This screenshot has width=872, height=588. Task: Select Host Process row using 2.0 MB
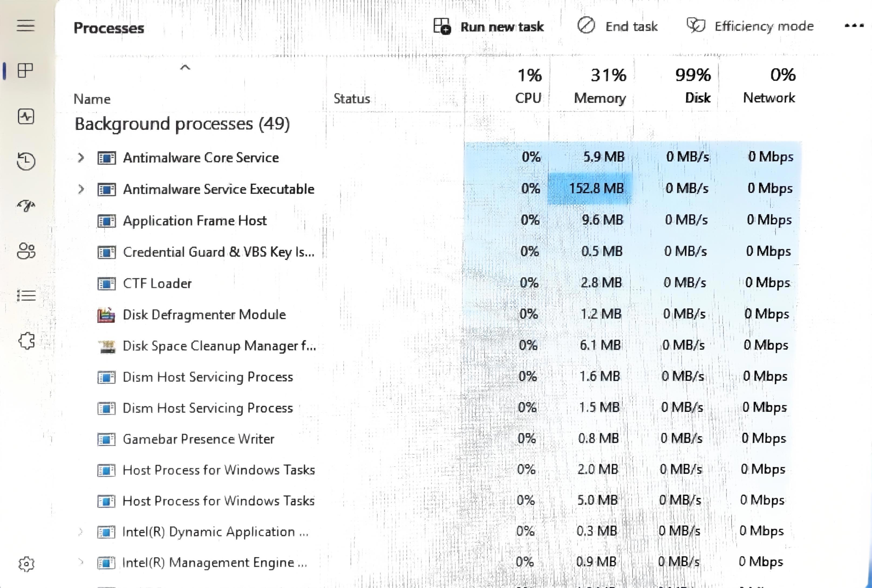coord(597,469)
